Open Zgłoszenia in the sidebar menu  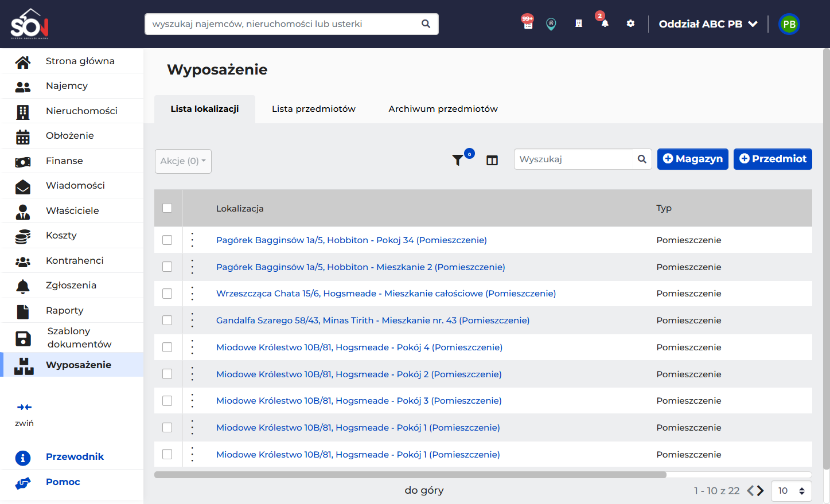tap(72, 285)
